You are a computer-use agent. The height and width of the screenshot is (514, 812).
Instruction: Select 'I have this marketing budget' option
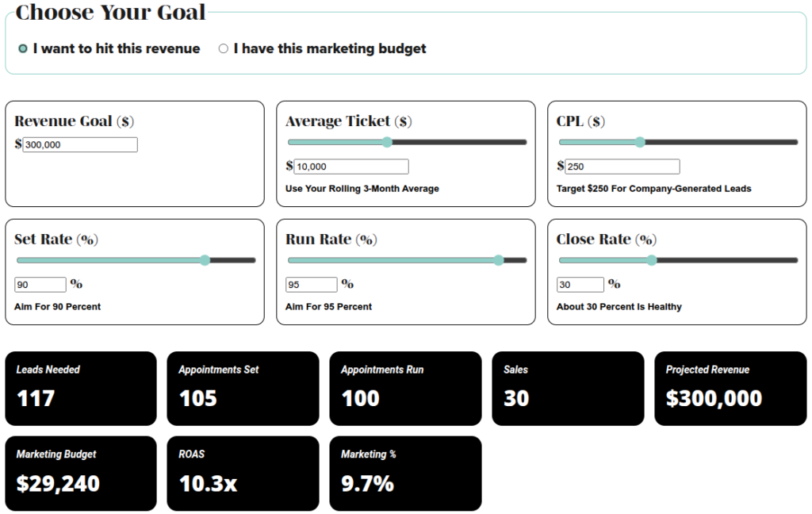pyautogui.click(x=224, y=48)
